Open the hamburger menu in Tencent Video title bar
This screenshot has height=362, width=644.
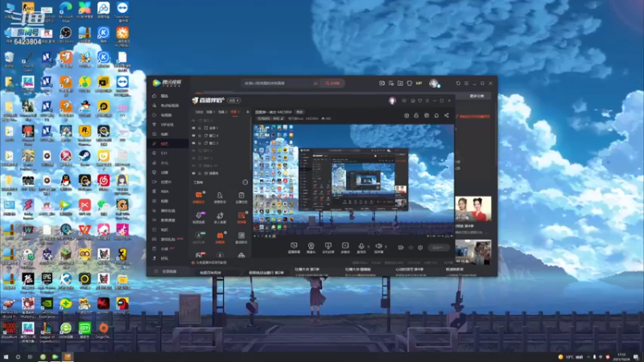[466, 83]
